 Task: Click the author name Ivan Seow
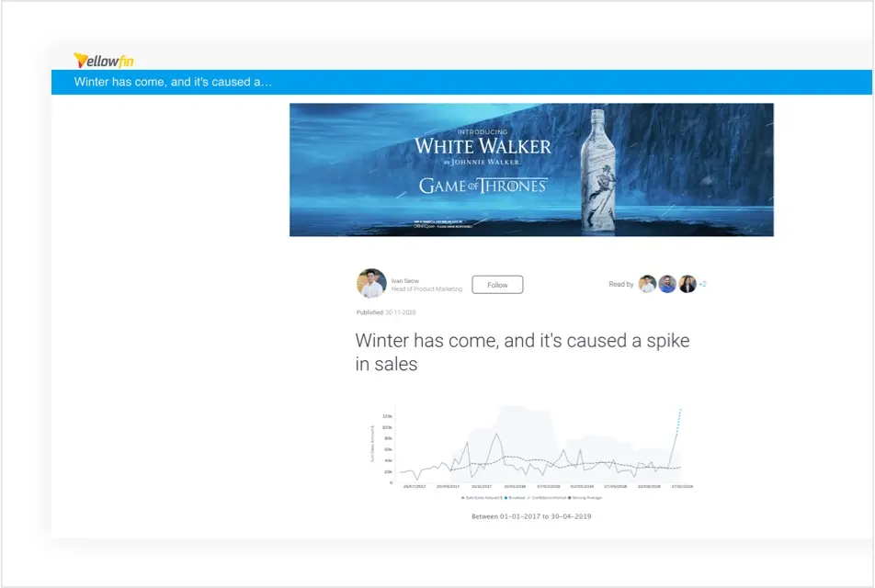point(405,280)
